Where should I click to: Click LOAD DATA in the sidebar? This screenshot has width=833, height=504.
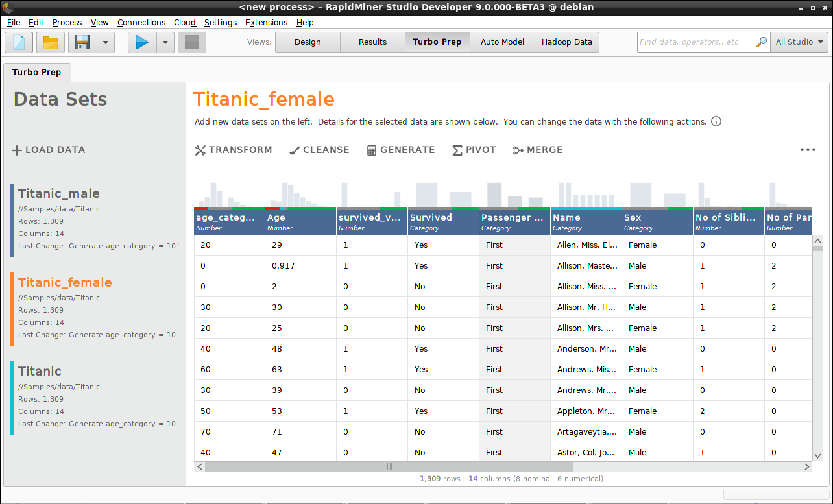click(49, 150)
